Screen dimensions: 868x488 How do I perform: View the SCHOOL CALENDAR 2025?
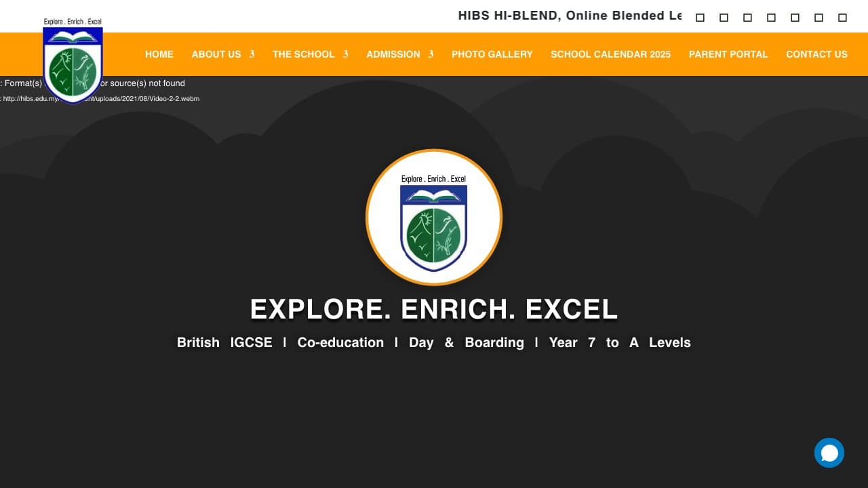pos(610,54)
